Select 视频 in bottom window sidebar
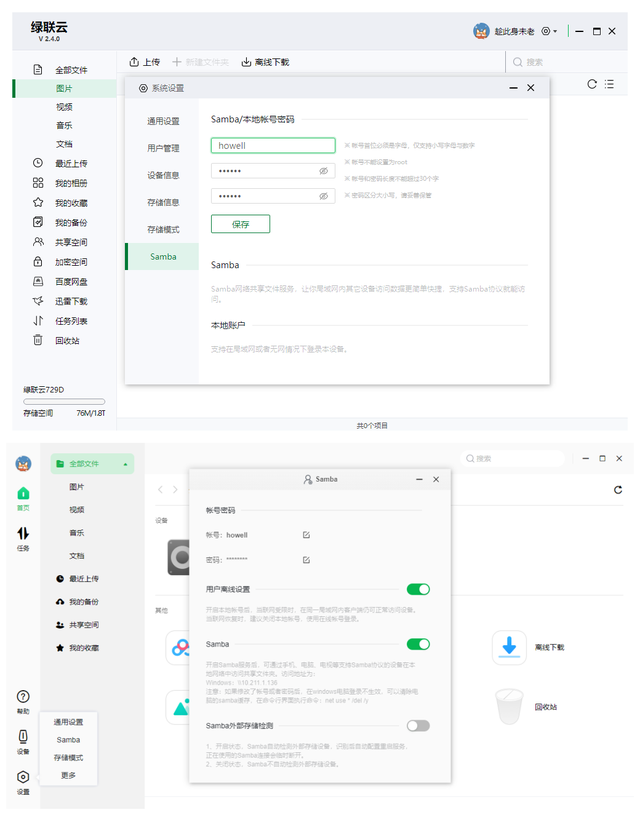 pos(76,510)
